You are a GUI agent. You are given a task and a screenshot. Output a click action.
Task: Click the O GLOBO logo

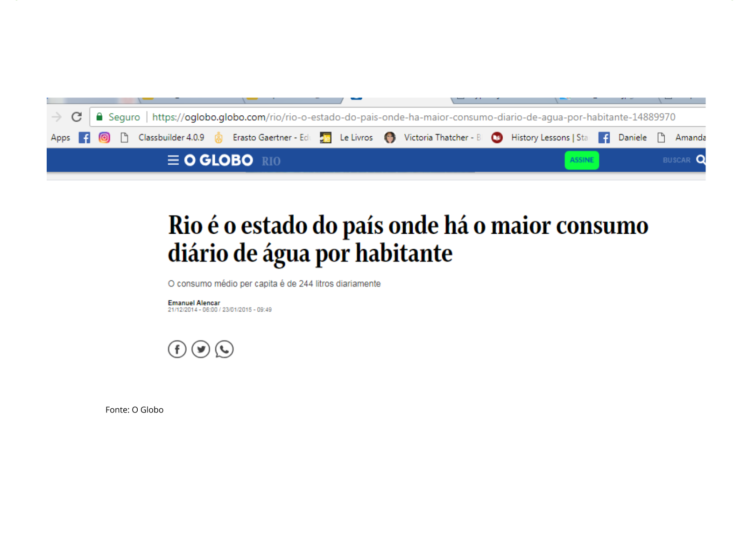click(218, 161)
